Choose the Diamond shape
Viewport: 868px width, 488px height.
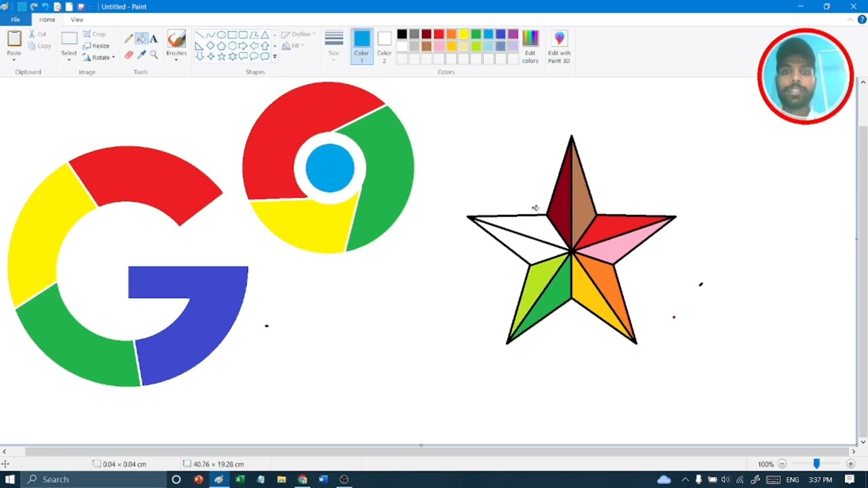(210, 45)
